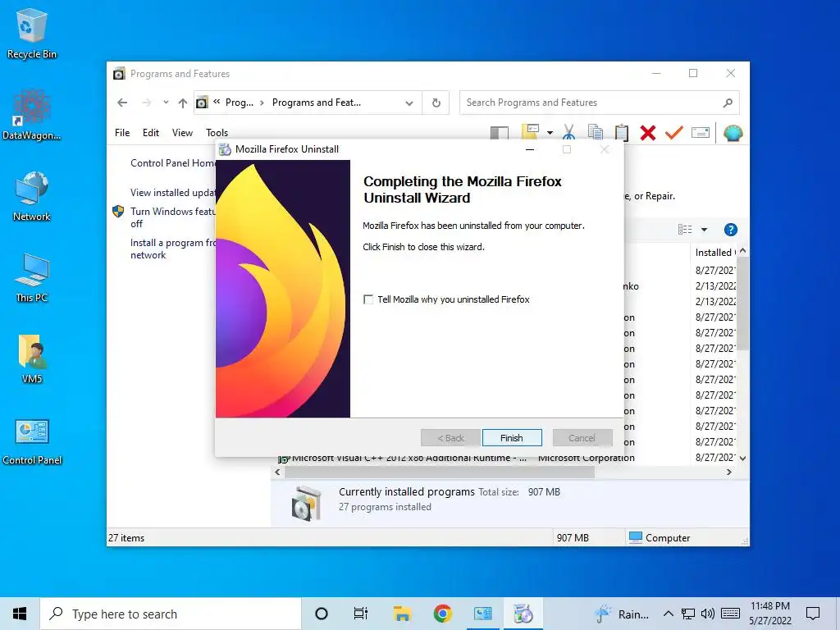This screenshot has height=630, width=840.
Task: Open the Edit menu
Action: [x=151, y=133]
